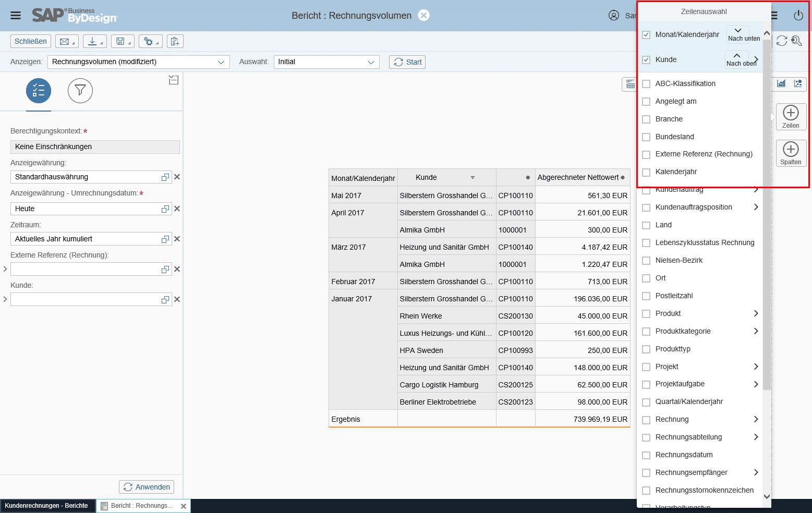The image size is (812, 513).
Task: Click scrollbar down arrow in Zeilenauswahl list
Action: pos(767,497)
